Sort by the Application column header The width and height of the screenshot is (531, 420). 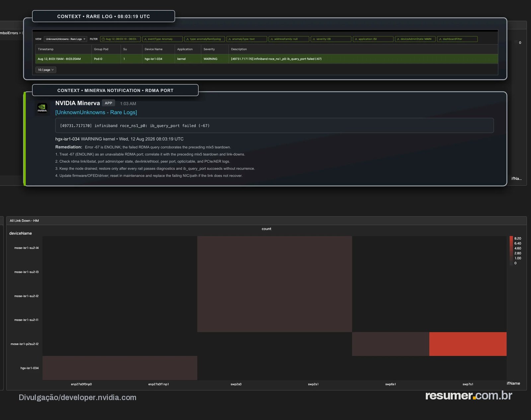point(185,49)
